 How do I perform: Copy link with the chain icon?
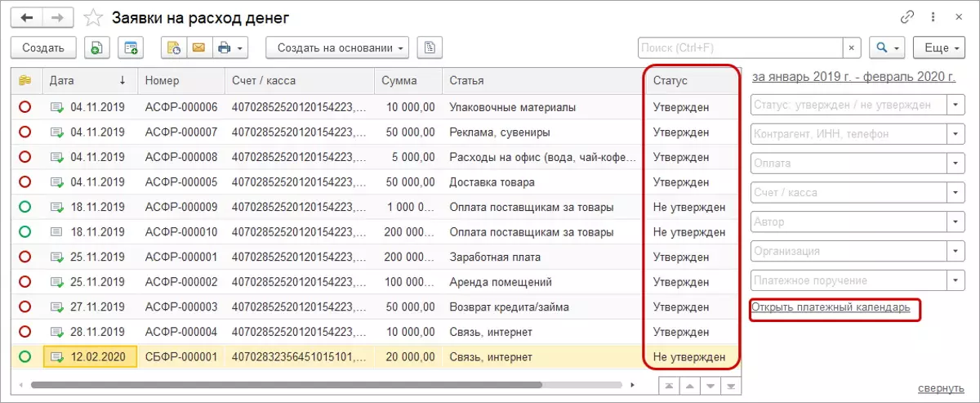pos(907,17)
